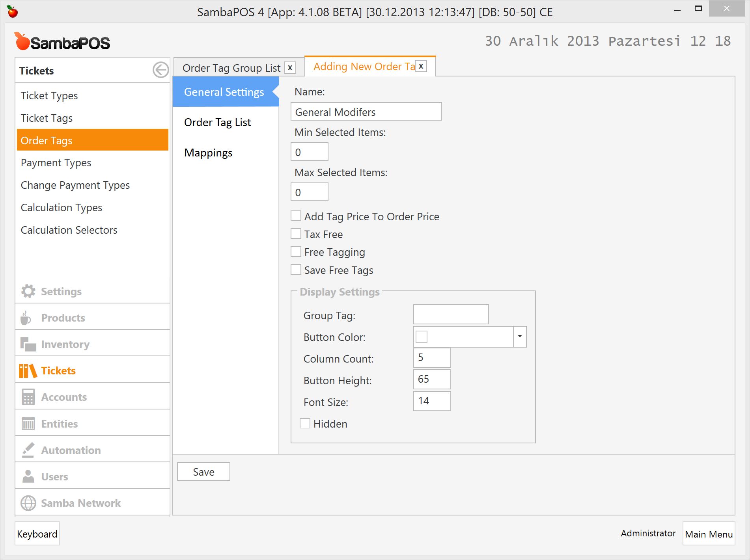Screen dimensions: 750x560
Task: Open the Entities section icon
Action: [28, 424]
